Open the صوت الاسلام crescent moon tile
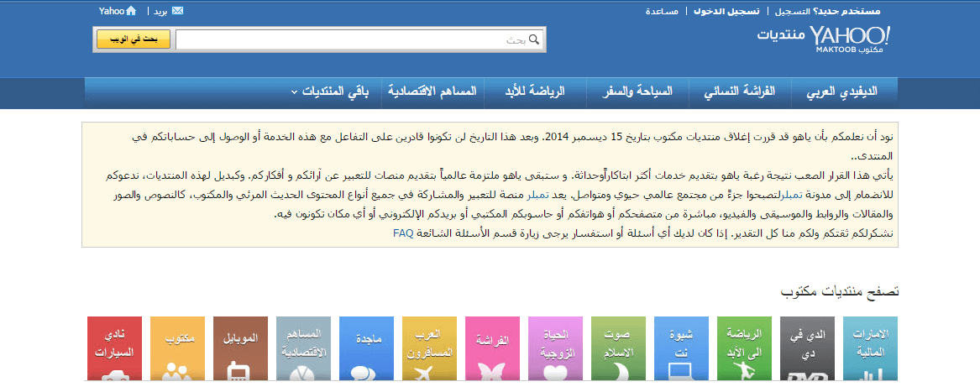Screen dimensions: 980x387 619,348
